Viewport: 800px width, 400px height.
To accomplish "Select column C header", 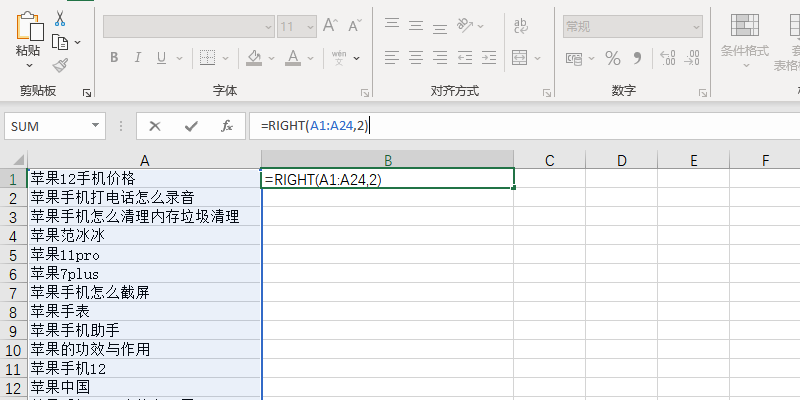I will (549, 160).
